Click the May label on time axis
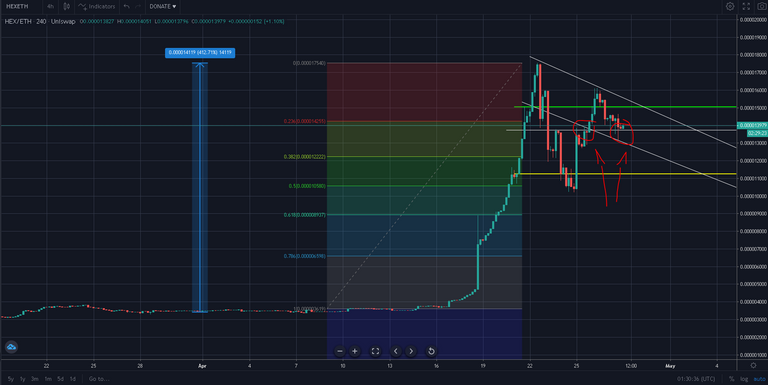The image size is (768, 385). coord(670,366)
